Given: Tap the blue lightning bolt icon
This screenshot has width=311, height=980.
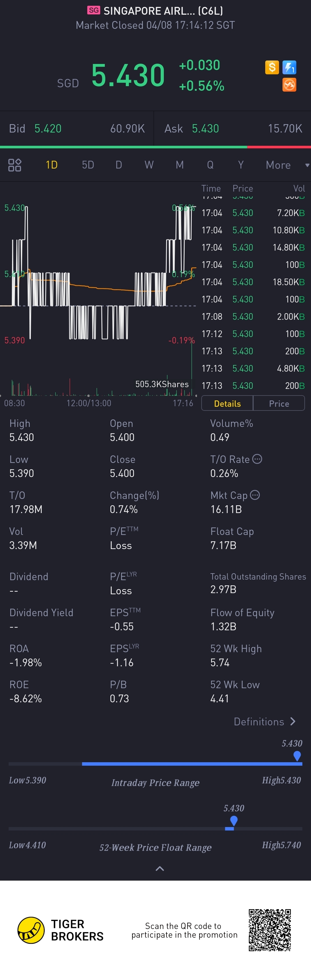Looking at the screenshot, I should (289, 67).
